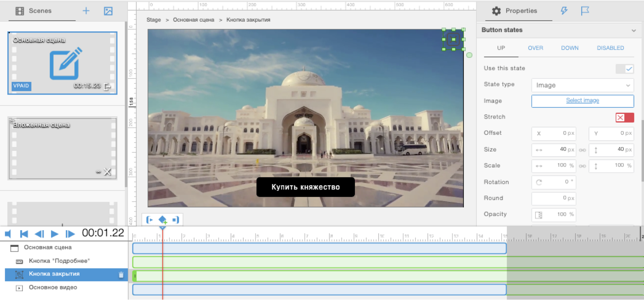Select the Кнопка закрытия layer row
The height and width of the screenshot is (300, 644).
coord(66,274)
